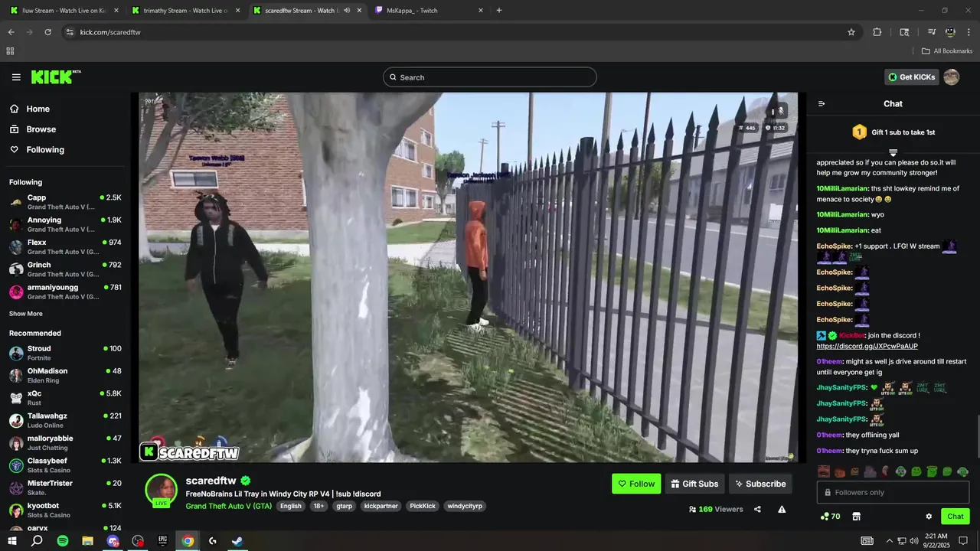Collapse the chat panel with the arrow icon
Viewport: 980px width, 551px height.
click(x=822, y=104)
